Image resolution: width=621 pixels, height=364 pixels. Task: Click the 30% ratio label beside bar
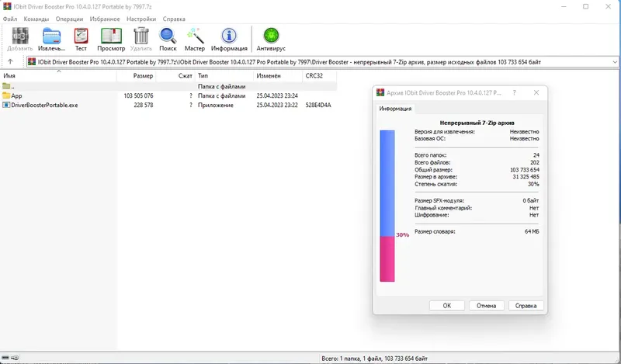pyautogui.click(x=402, y=235)
